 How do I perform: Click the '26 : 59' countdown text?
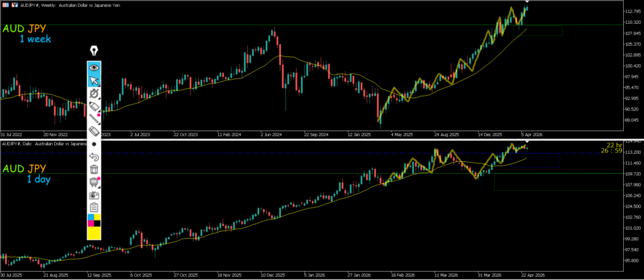click(611, 151)
